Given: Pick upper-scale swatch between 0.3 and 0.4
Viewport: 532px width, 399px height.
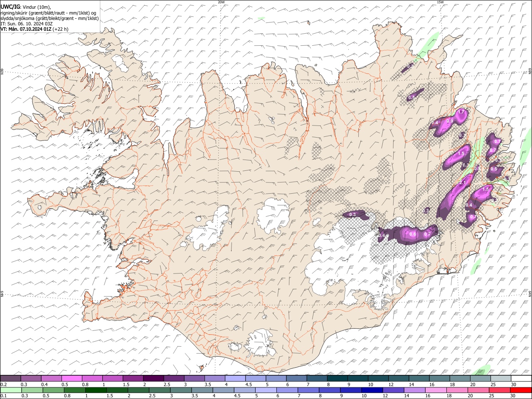Looking at the screenshot, I should 31,378.
